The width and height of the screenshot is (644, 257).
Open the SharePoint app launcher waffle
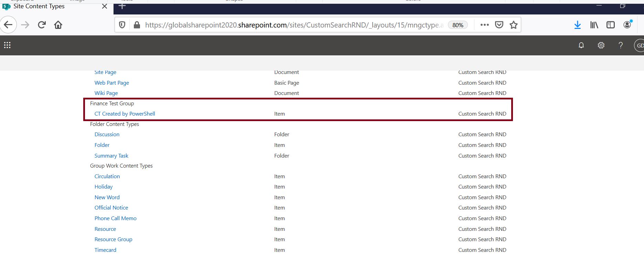pyautogui.click(x=7, y=45)
